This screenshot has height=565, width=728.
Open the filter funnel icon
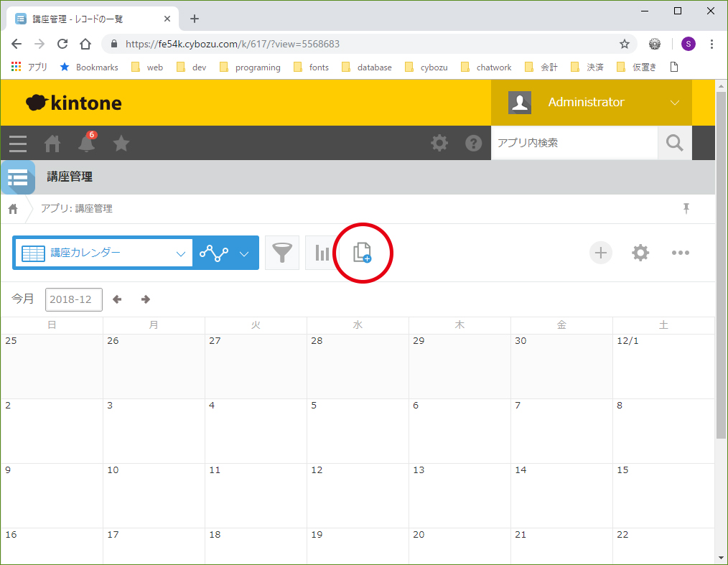point(282,253)
